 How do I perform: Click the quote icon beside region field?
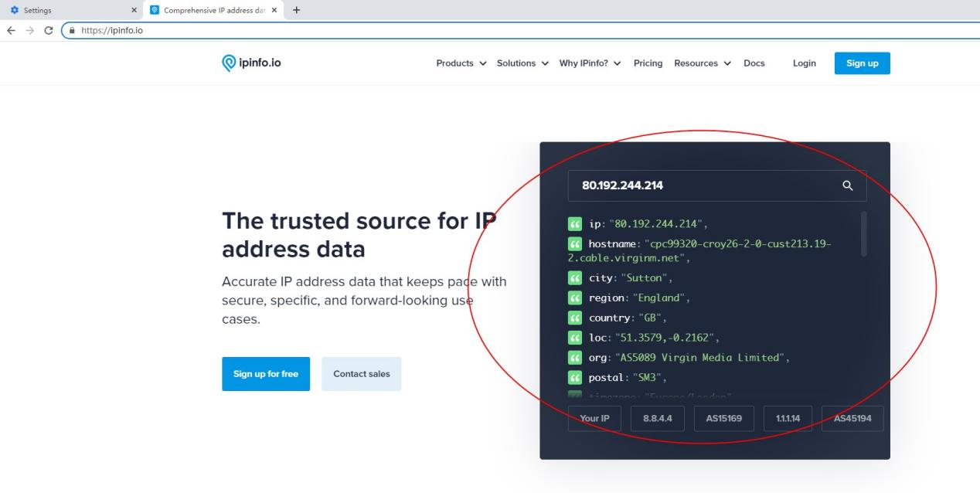pos(574,297)
